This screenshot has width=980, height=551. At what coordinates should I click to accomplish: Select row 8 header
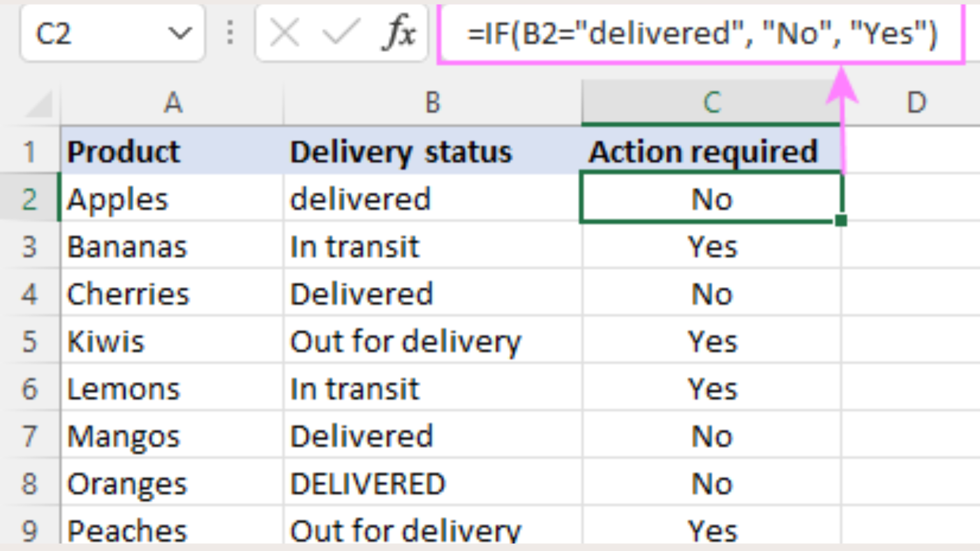[x=29, y=483]
